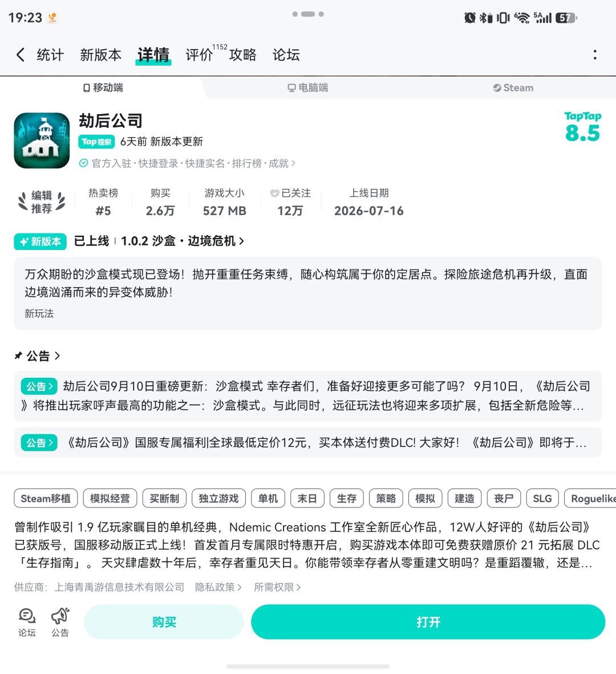Tap the green 新版本 sparkle badge

(40, 241)
